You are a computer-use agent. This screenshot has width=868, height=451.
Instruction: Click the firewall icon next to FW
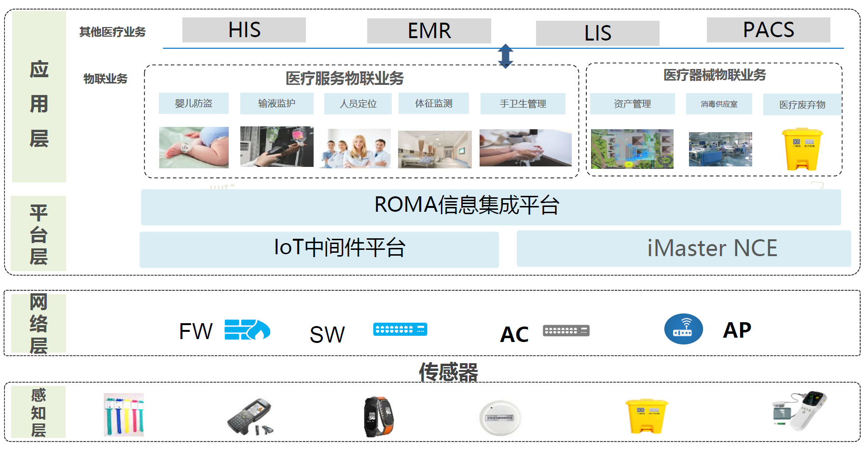[x=247, y=330]
